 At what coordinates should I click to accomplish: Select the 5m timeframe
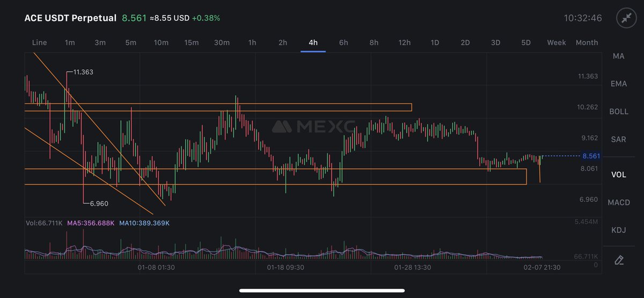tap(130, 42)
